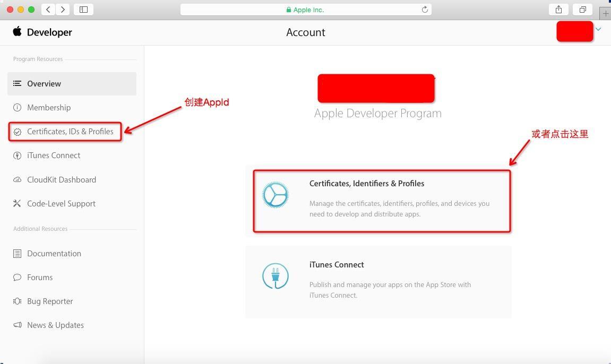Click 'Publish and manage your apps' description

point(390,290)
